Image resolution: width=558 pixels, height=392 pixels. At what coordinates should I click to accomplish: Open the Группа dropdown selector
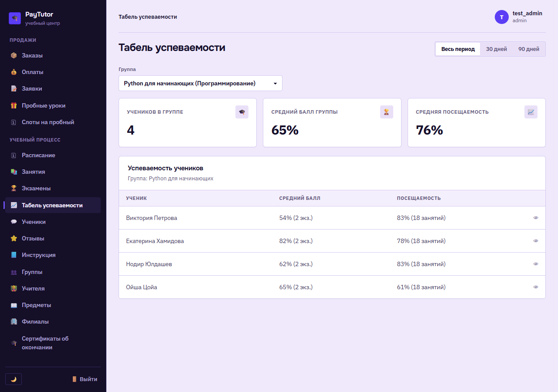201,83
